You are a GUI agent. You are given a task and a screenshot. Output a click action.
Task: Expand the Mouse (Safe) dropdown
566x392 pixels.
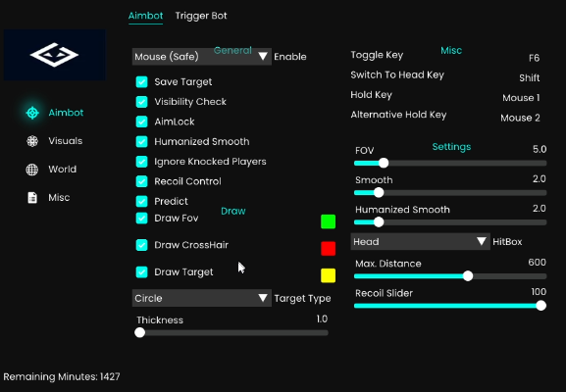point(202,57)
